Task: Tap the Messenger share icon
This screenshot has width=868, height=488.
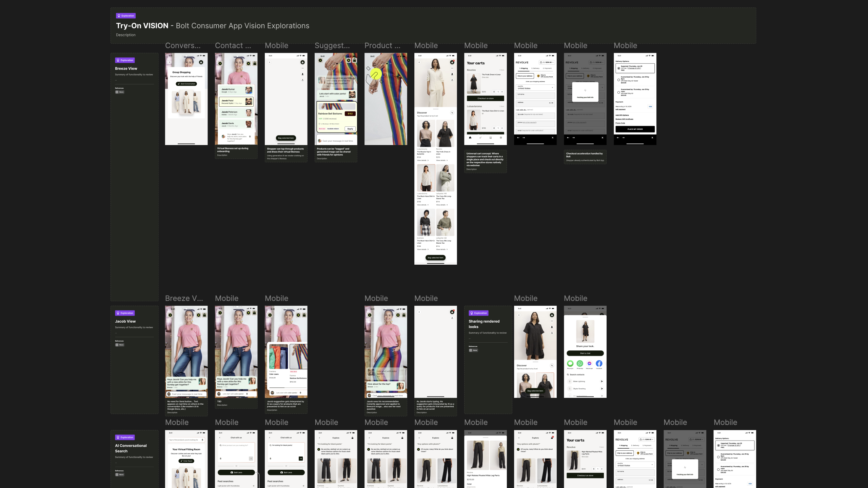Action: coord(589,363)
